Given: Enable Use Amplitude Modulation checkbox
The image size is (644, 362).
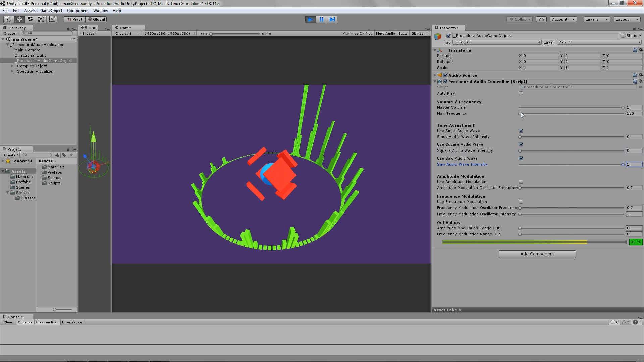Looking at the screenshot, I should pos(521,182).
